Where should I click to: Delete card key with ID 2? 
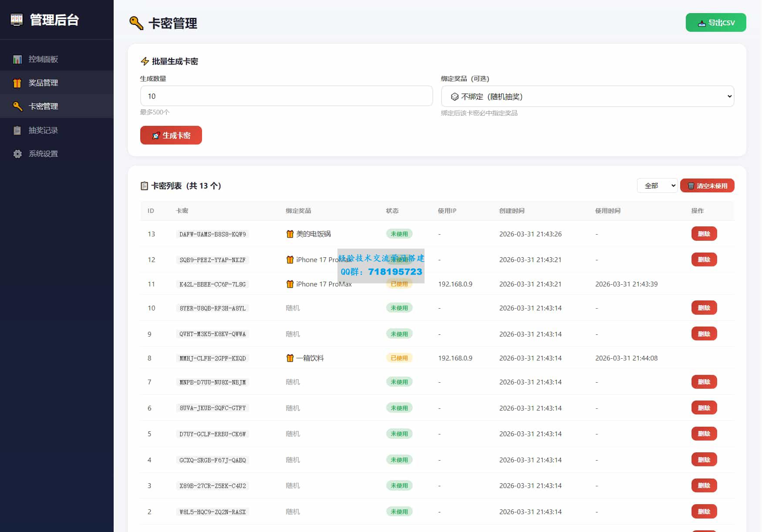704,512
